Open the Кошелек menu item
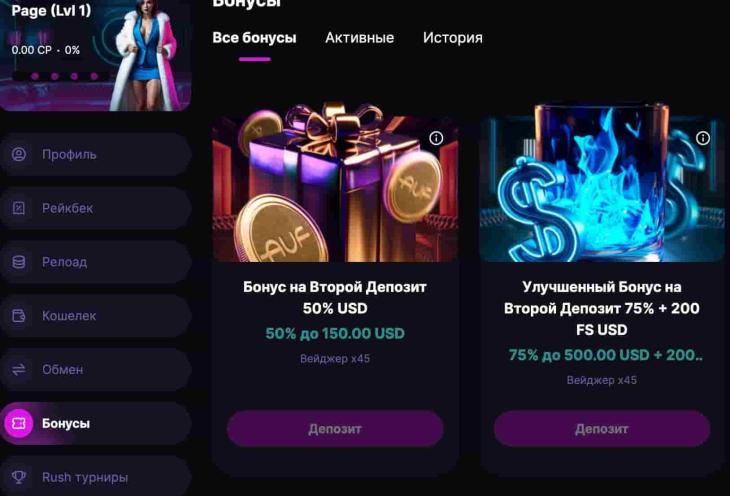This screenshot has height=496, width=730. click(x=95, y=316)
